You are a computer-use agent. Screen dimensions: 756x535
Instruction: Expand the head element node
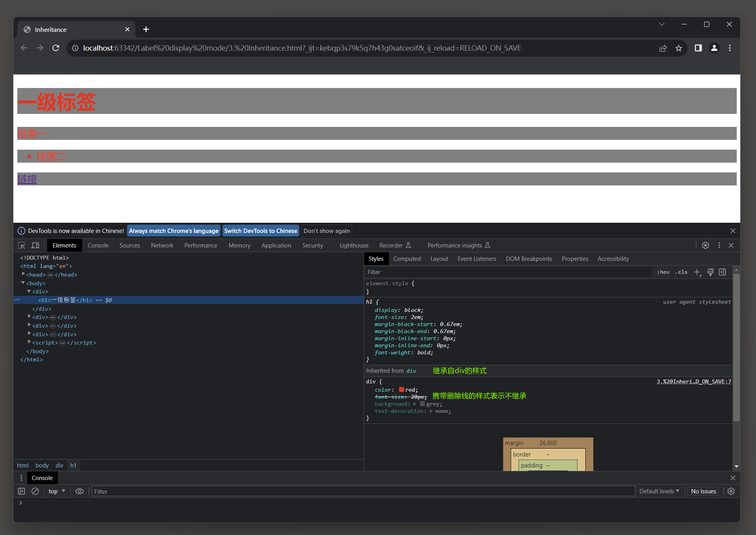tap(23, 274)
